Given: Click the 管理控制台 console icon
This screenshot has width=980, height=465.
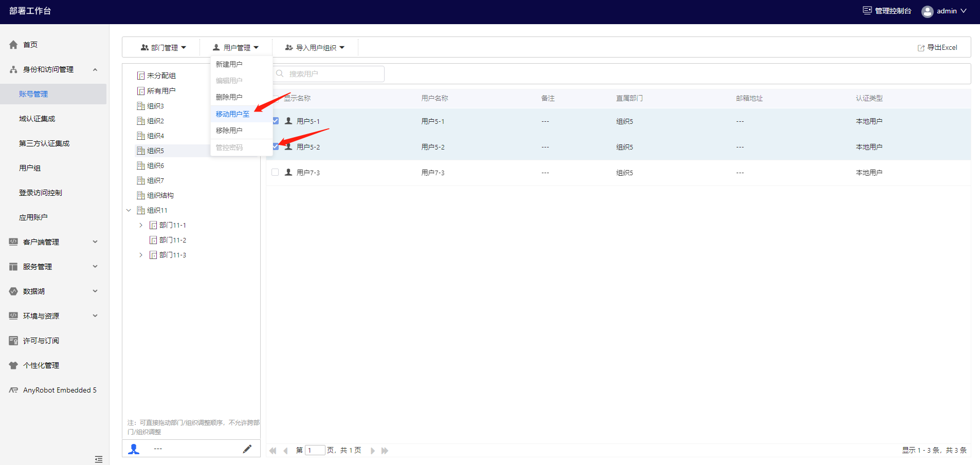Looking at the screenshot, I should (x=867, y=10).
